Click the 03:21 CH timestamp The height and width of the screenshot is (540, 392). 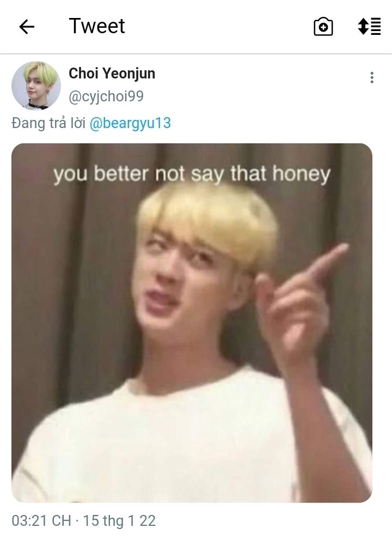pos(41,520)
